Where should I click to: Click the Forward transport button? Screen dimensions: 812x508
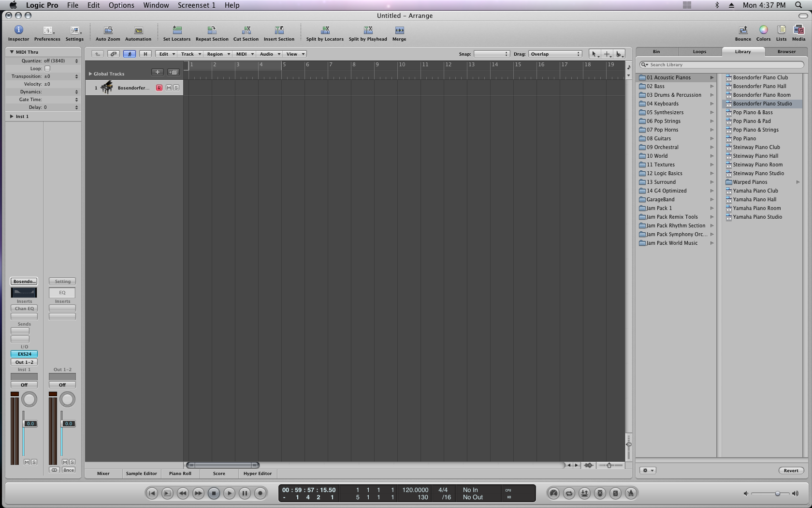point(198,493)
